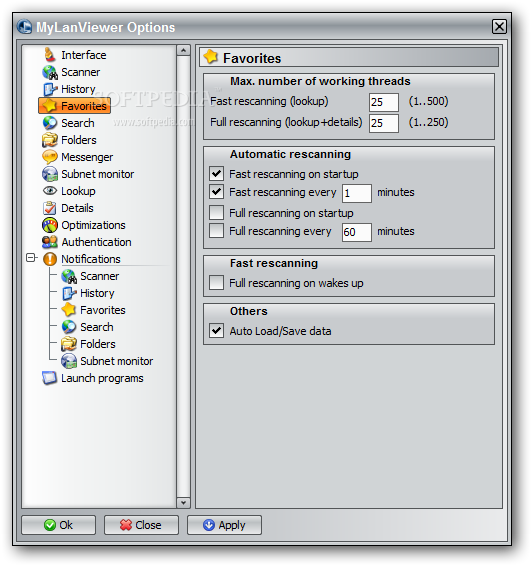The image size is (532, 566).
Task: Click the Launch programs icon
Action: (x=49, y=378)
